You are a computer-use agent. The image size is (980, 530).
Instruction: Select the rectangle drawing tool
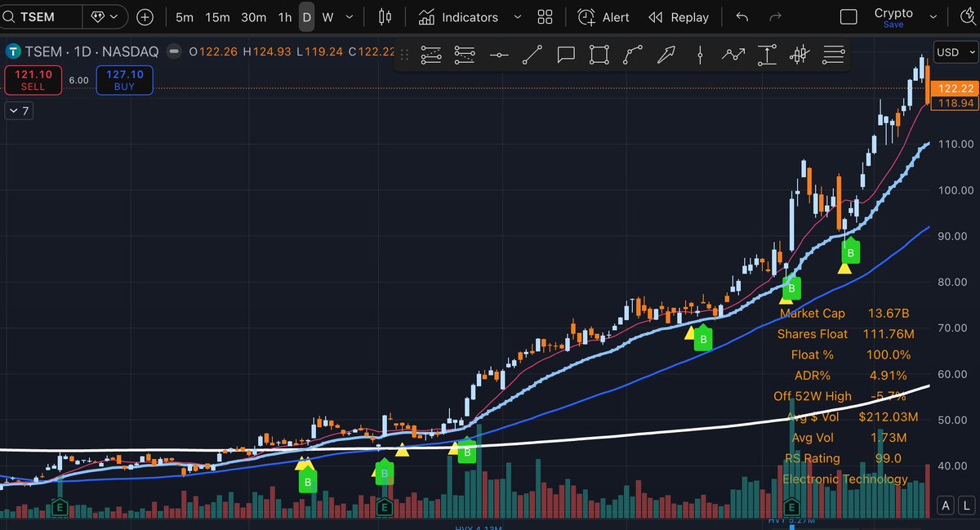599,55
